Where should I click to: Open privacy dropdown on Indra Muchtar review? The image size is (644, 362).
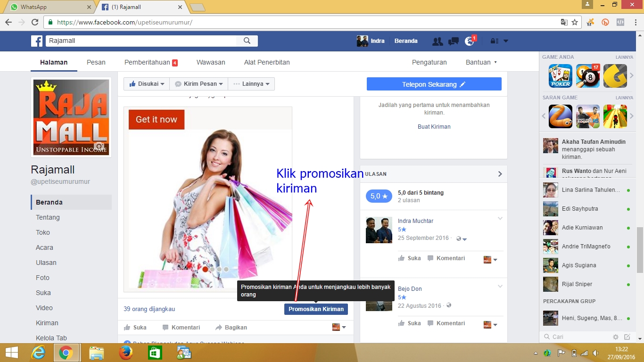(x=462, y=239)
